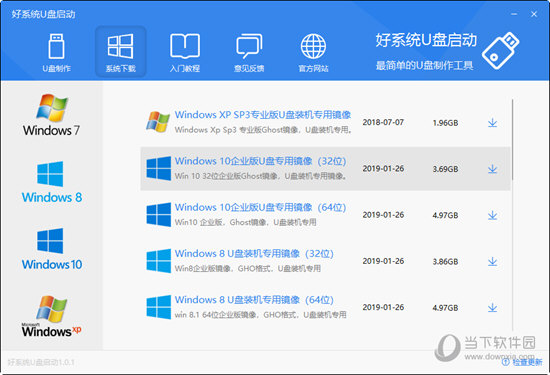The image size is (550, 375).
Task: Click the version text 好系统U盘启动1.0.1
Action: [41, 362]
